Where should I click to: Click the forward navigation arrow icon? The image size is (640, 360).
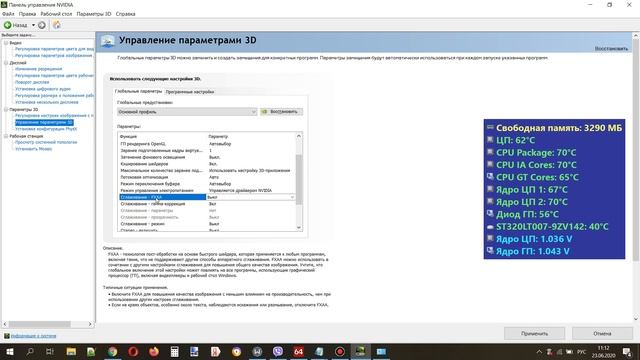(42, 25)
